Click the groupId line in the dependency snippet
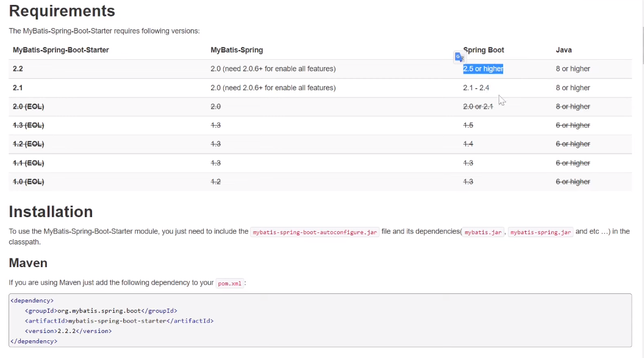Image resolution: width=644 pixels, height=358 pixels. [x=101, y=310]
